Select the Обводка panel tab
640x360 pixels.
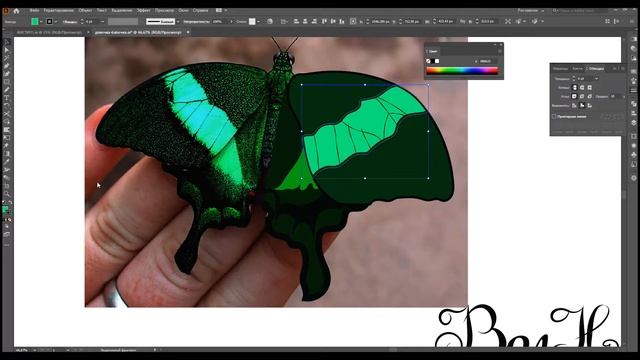pyautogui.click(x=596, y=69)
